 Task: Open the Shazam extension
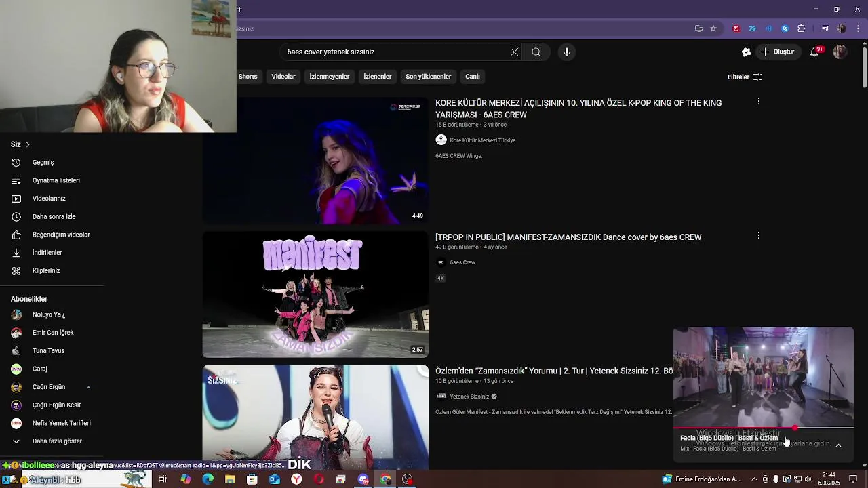pyautogui.click(x=785, y=28)
